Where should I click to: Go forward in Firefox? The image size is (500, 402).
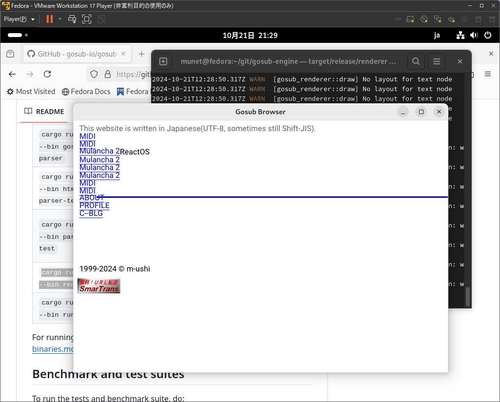pyautogui.click(x=30, y=74)
